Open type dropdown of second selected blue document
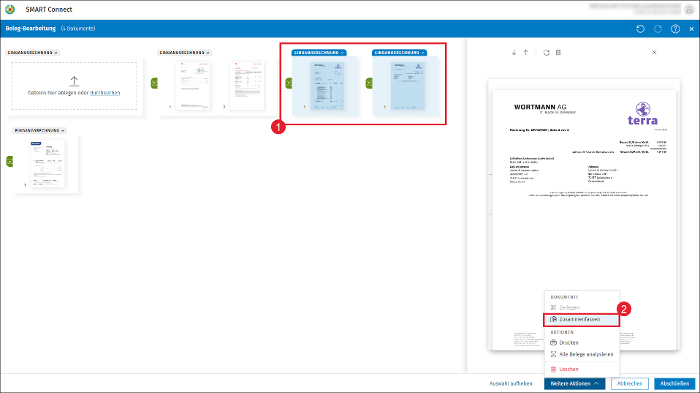The height and width of the screenshot is (393, 700). point(399,52)
